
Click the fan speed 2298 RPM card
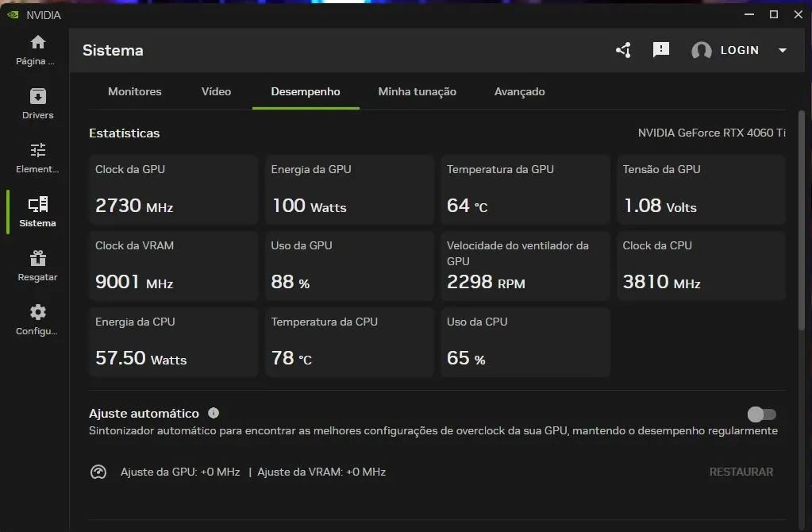[x=525, y=266]
